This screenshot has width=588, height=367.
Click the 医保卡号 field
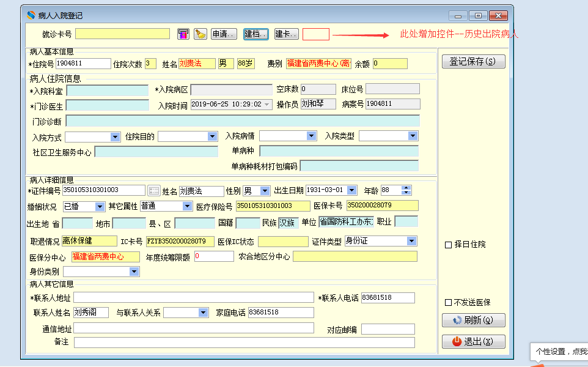pyautogui.click(x=383, y=206)
